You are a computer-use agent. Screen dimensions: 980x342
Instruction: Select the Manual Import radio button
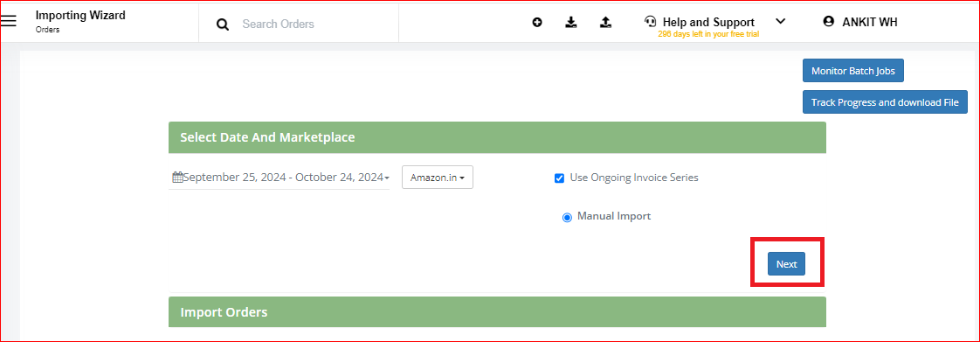567,217
